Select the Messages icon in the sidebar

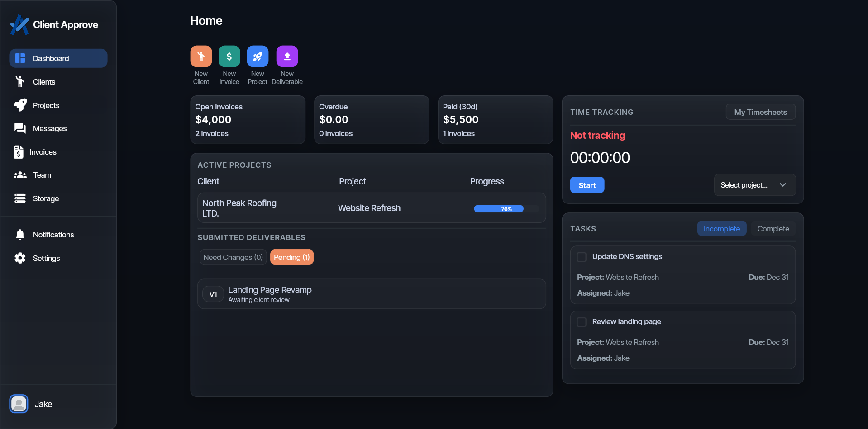[20, 128]
